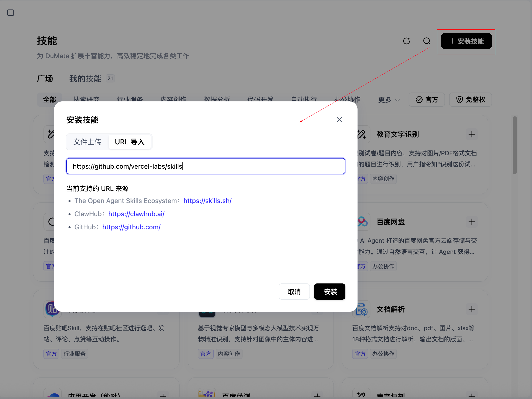Click the black 安装 button
Viewport: 532px width, 399px height.
(330, 292)
